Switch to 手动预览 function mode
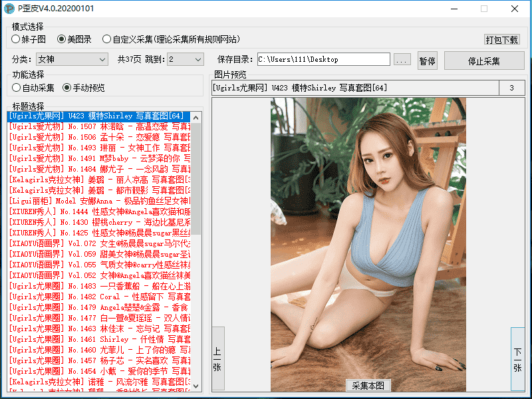The image size is (532, 399). 84,88
